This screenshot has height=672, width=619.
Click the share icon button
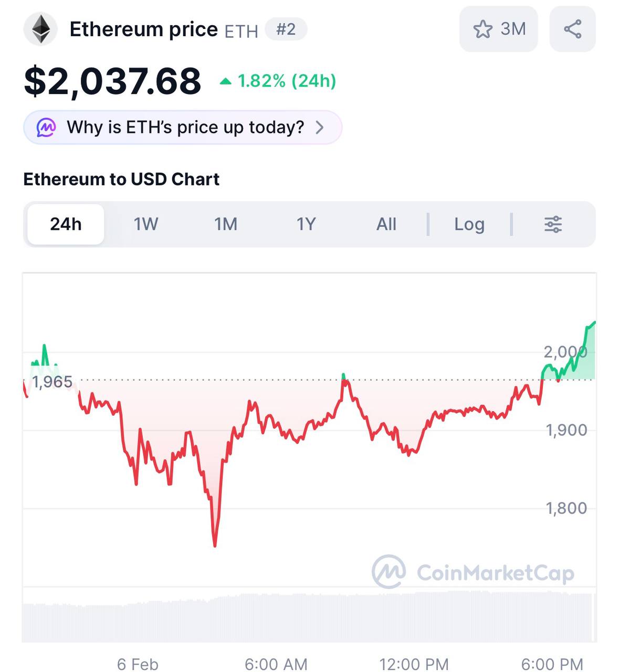[x=572, y=29]
